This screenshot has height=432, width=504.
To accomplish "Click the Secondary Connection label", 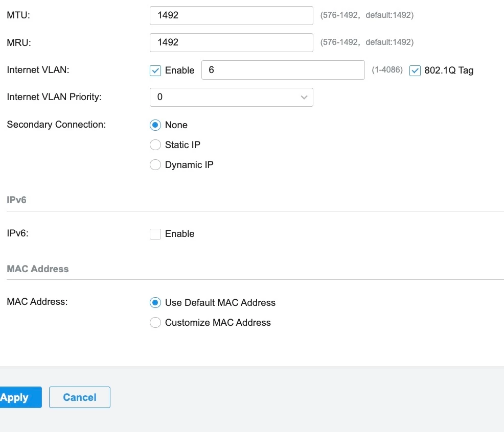I will click(56, 125).
